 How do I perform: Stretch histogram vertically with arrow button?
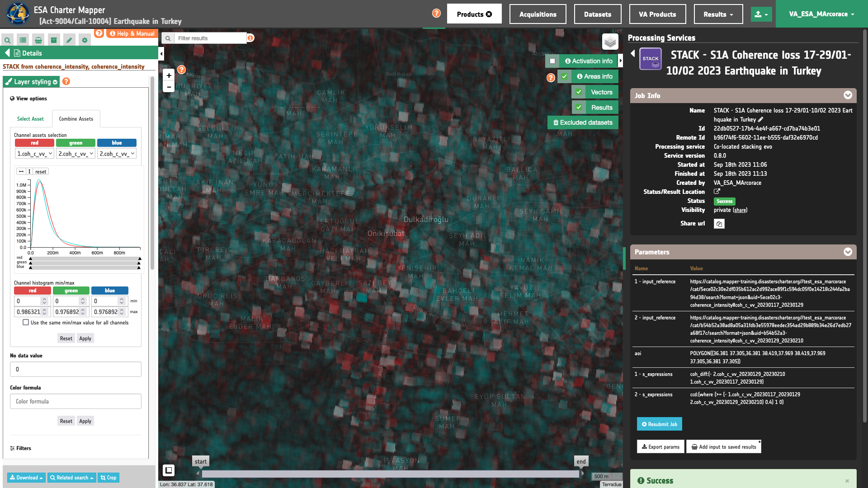tap(29, 172)
